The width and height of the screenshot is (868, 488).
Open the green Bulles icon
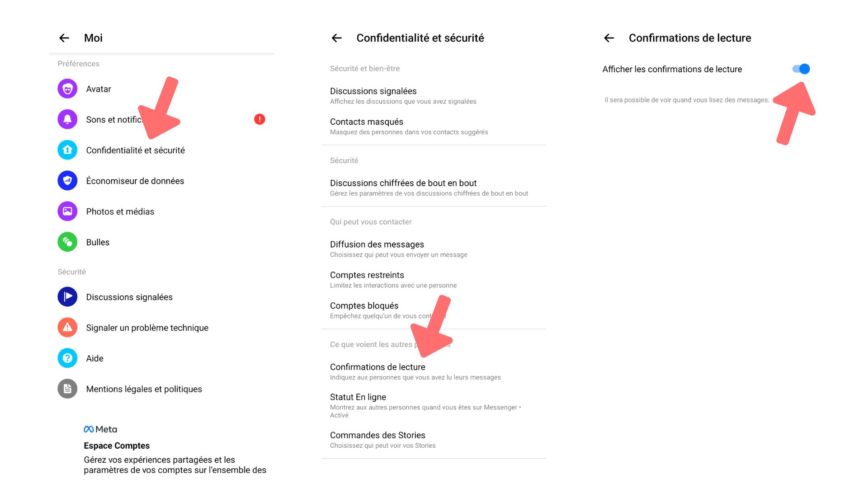[x=67, y=242]
